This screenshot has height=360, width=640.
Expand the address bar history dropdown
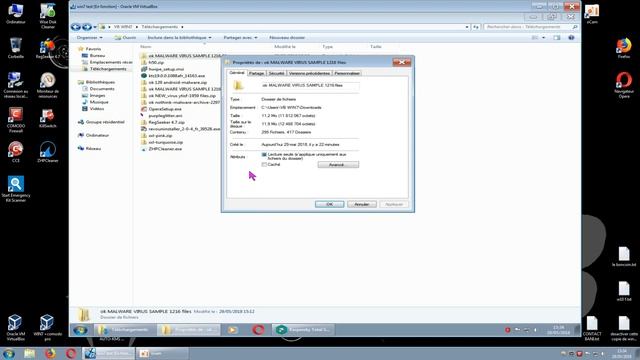(467, 27)
